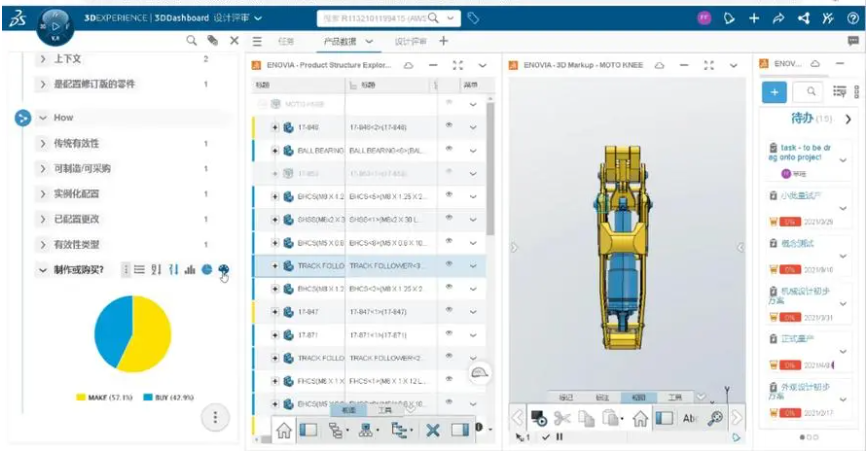This screenshot has width=867, height=461.
Task: Expand the 上下文 filter group
Action: 43,59
